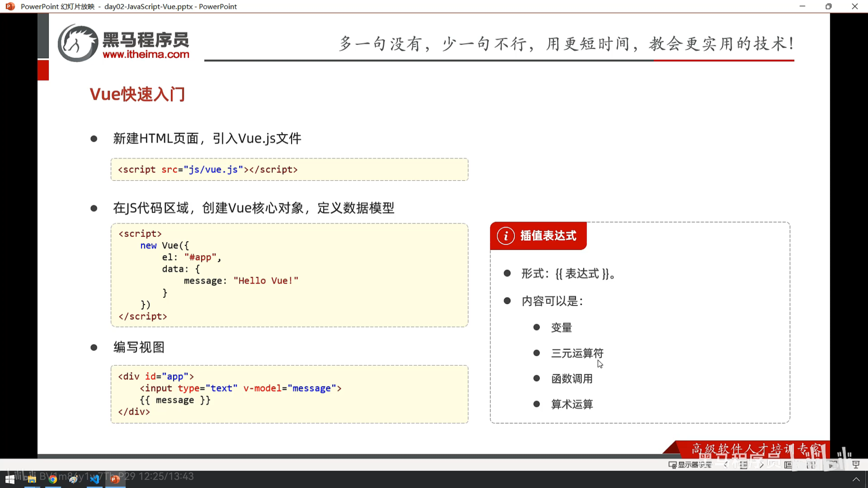Screen dimensions: 868x488
Task: Switch to Normal view icon
Action: 788,465
